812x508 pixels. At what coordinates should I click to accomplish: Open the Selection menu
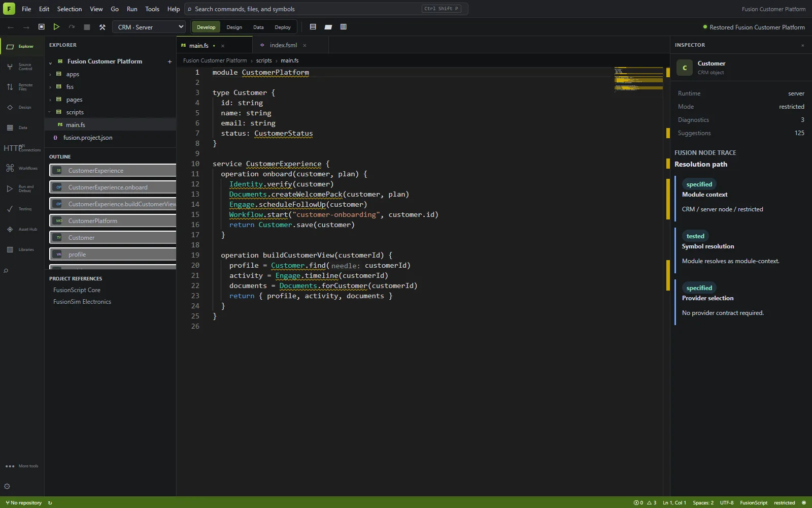[70, 9]
